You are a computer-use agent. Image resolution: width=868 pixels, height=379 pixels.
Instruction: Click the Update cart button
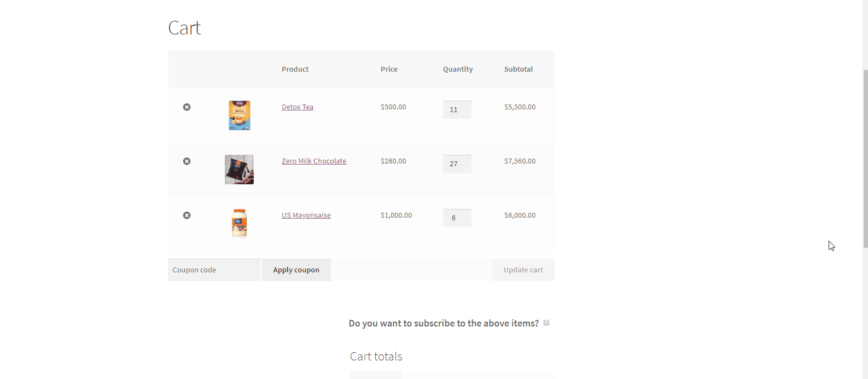click(x=523, y=270)
